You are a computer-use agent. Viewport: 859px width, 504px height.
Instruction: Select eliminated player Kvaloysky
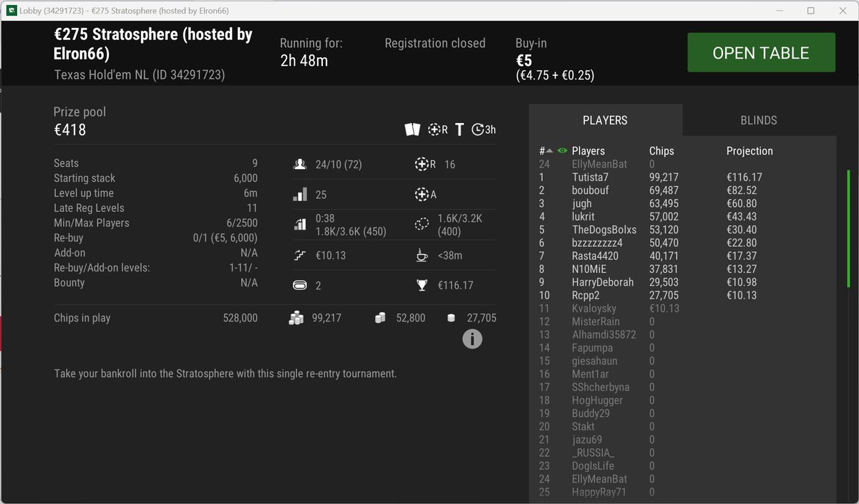594,309
